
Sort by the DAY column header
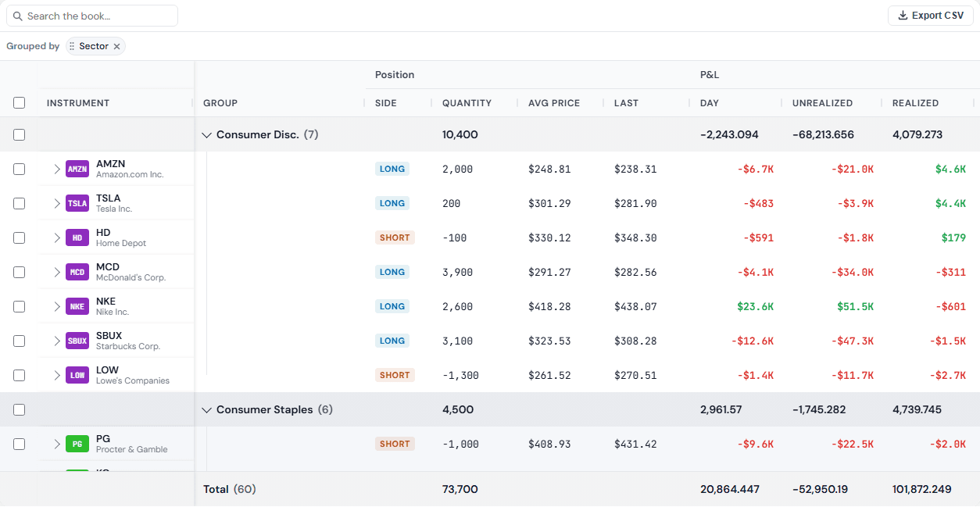pos(710,103)
